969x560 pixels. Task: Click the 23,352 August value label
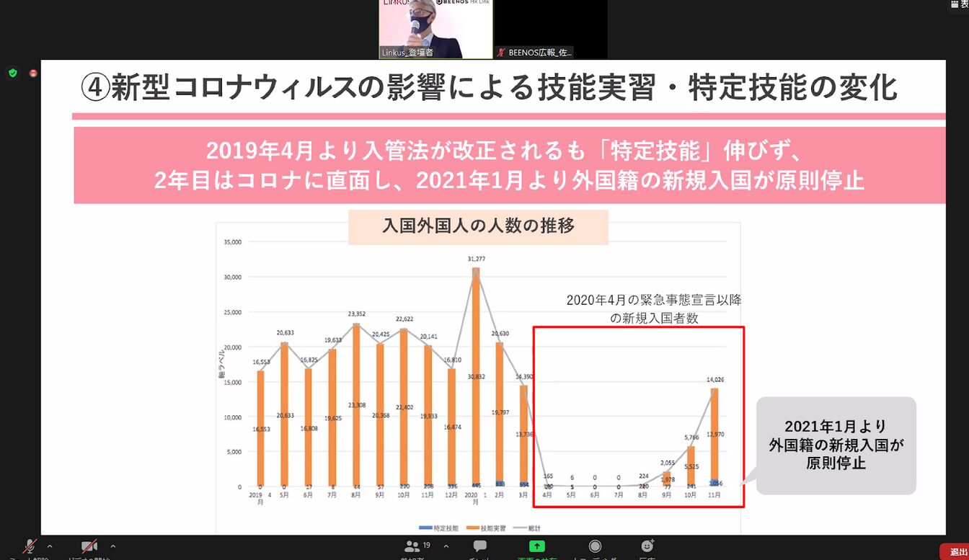click(358, 314)
